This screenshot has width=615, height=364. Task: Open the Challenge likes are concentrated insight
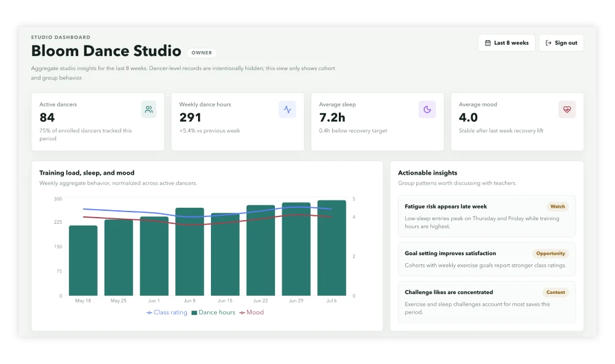click(486, 302)
